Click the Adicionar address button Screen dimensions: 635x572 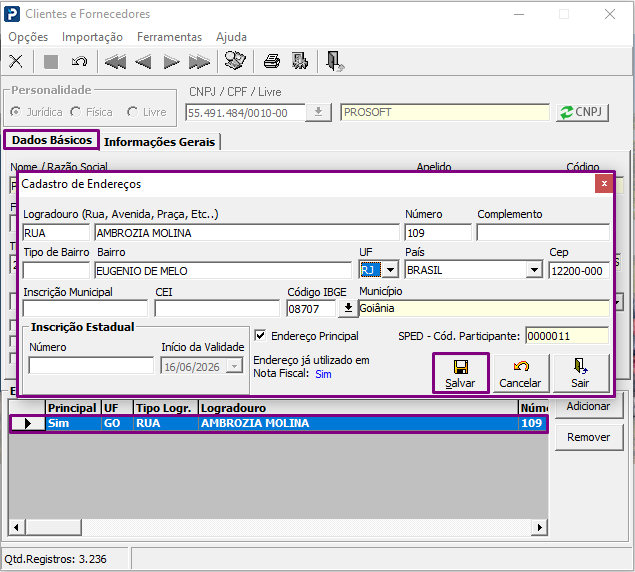[x=588, y=407]
